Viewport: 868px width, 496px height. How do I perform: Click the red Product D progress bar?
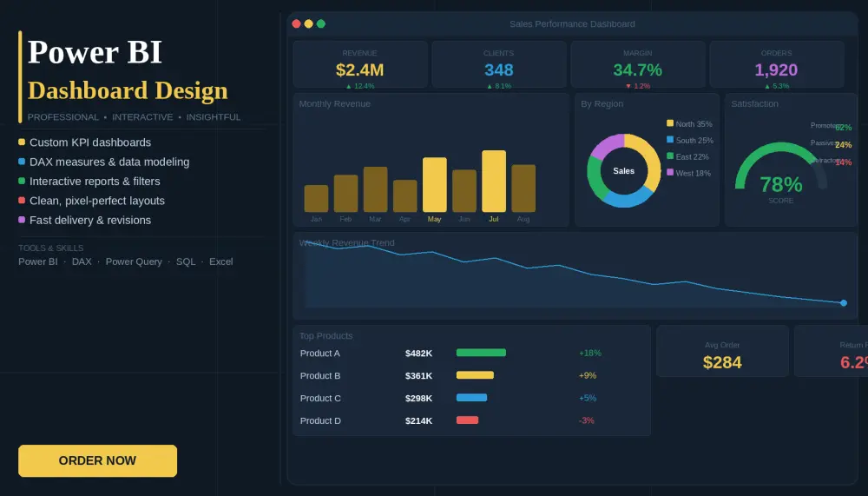[x=467, y=420]
